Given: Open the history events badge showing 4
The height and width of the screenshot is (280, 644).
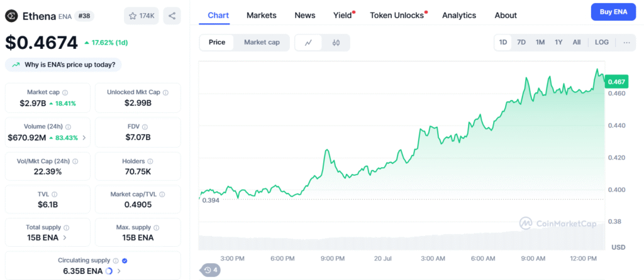Looking at the screenshot, I should (210, 270).
